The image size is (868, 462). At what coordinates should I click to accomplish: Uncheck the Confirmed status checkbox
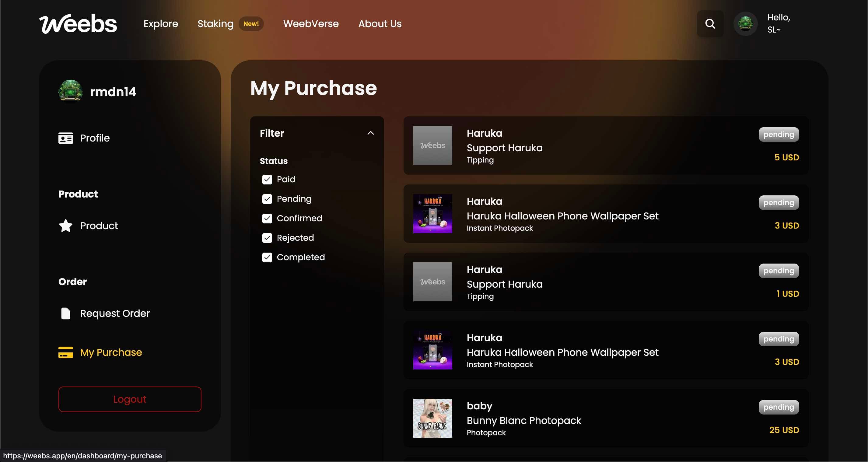click(x=267, y=218)
